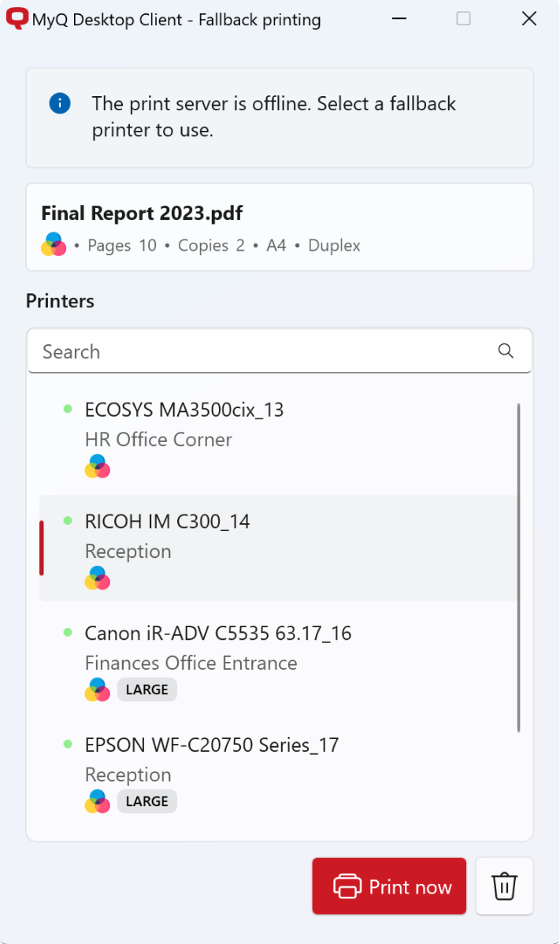Click the trash icon to delete the job
560x944 pixels.
pos(503,886)
